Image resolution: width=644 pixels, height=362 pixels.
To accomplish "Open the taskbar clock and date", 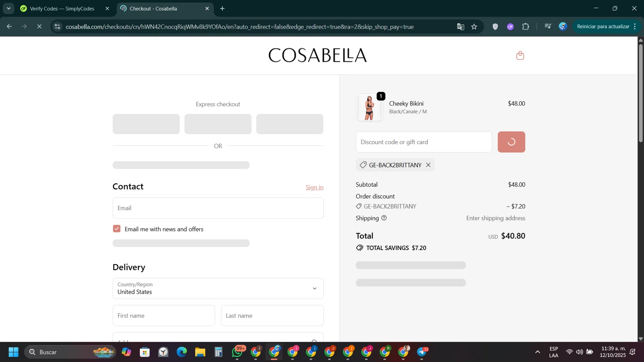I will [613, 352].
